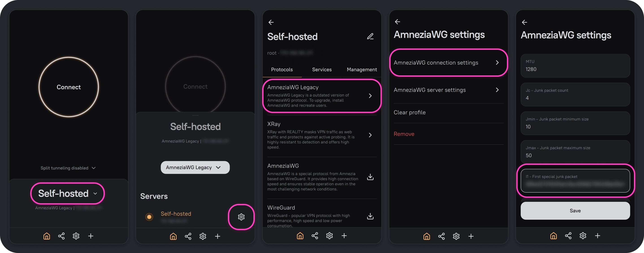Open the AmneziaWG Legacy protocol dropdown button

pyautogui.click(x=195, y=167)
